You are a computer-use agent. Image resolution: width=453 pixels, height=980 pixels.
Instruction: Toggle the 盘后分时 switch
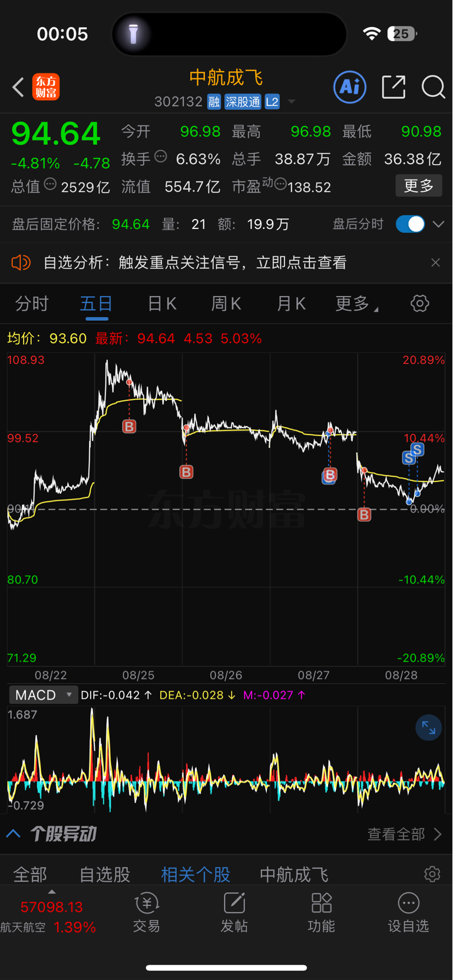click(x=410, y=224)
